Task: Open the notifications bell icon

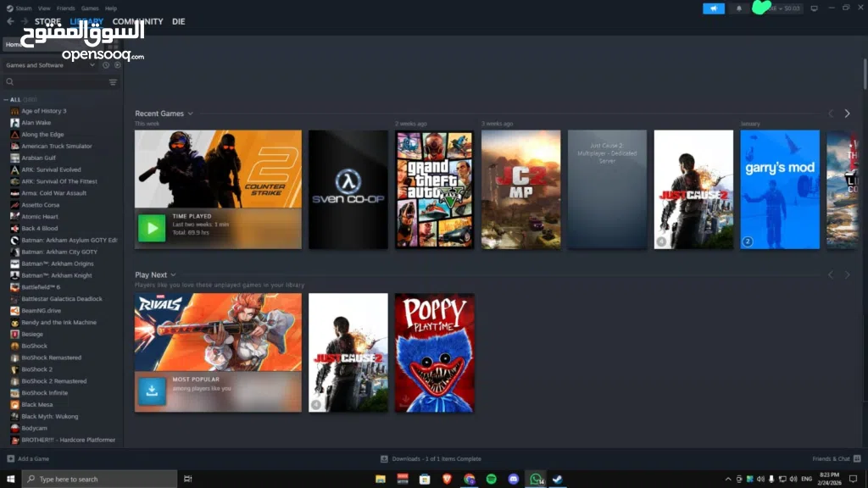Action: [738, 8]
